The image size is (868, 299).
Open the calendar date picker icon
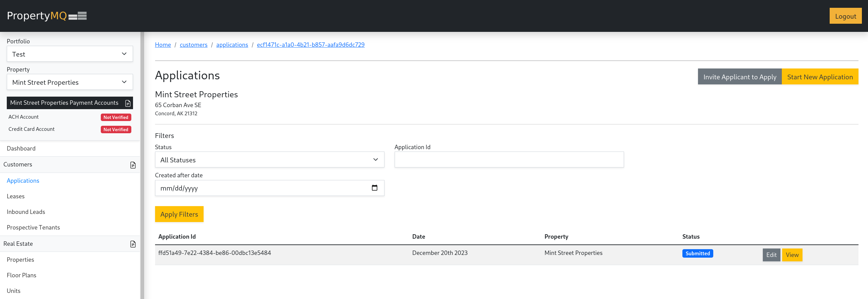(x=374, y=188)
